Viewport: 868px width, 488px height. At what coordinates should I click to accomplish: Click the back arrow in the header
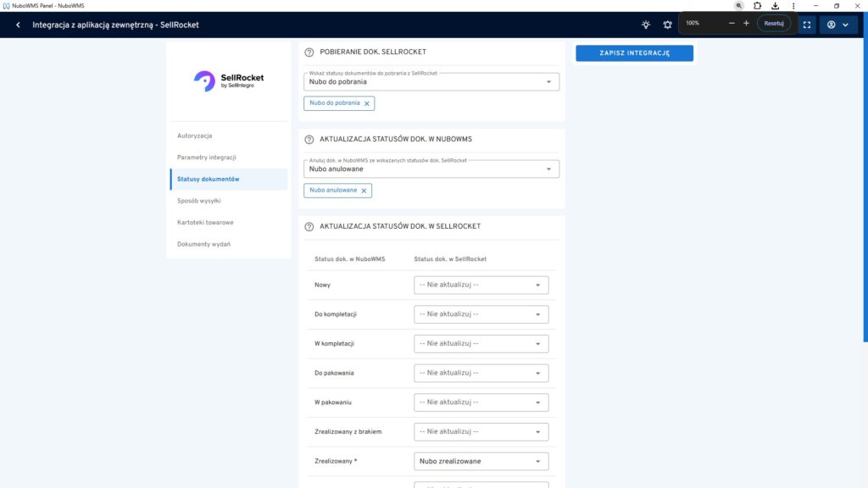coord(18,25)
